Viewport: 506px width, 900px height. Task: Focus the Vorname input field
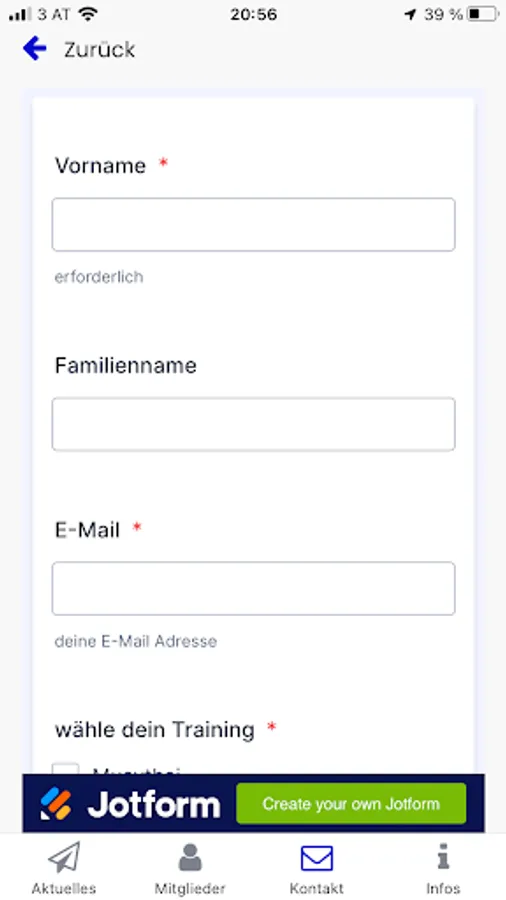254,224
